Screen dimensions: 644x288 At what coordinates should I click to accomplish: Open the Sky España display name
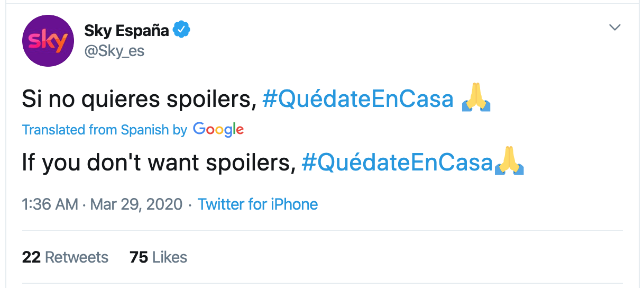coord(126,31)
